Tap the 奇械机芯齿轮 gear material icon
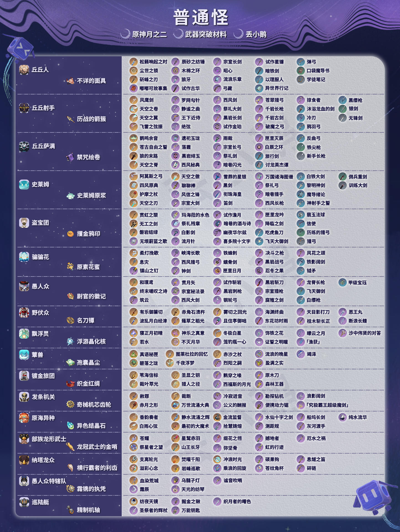The width and height of the screenshot is (400, 532). (70, 405)
